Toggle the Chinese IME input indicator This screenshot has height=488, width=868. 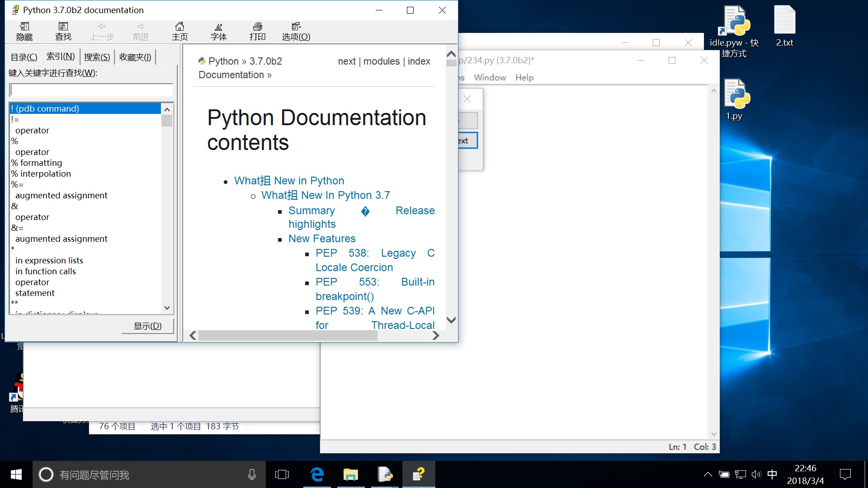tap(772, 474)
